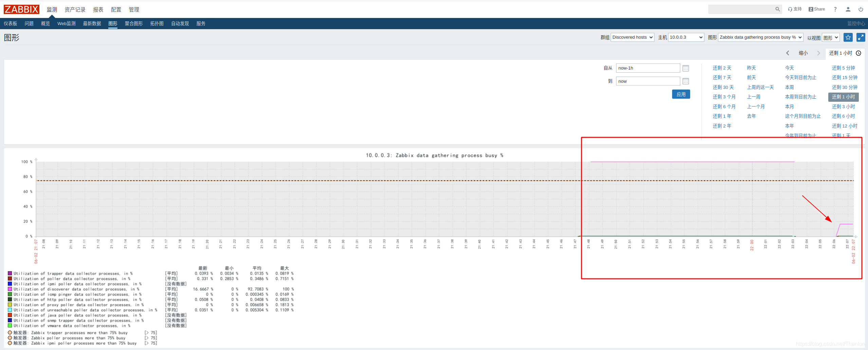Open the support (支持) link
Image resolution: width=868 pixels, height=350 pixels.
[x=795, y=9]
